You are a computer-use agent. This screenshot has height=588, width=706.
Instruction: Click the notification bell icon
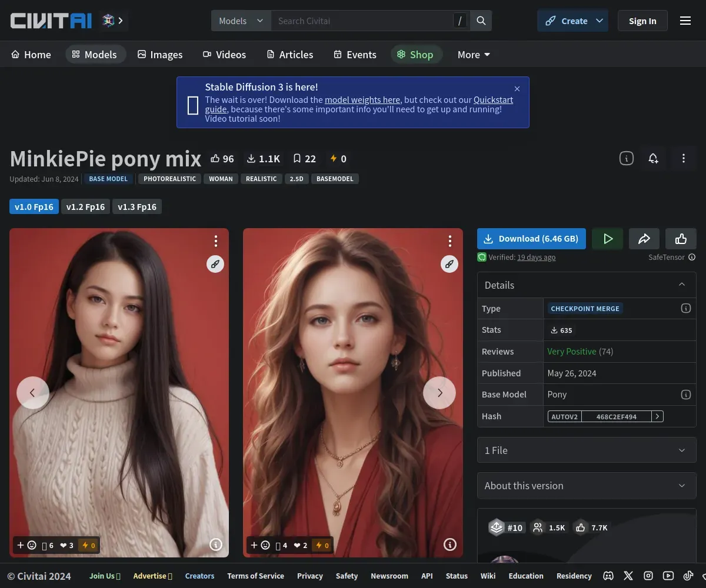653,158
